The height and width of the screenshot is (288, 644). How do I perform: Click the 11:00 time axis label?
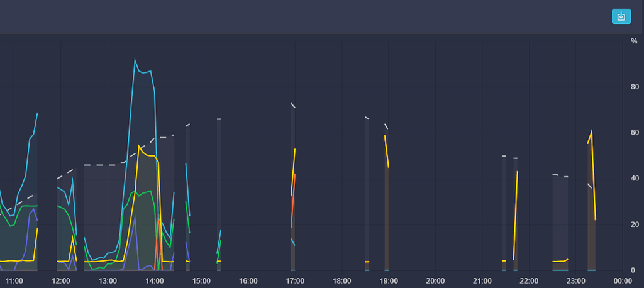tap(14, 280)
